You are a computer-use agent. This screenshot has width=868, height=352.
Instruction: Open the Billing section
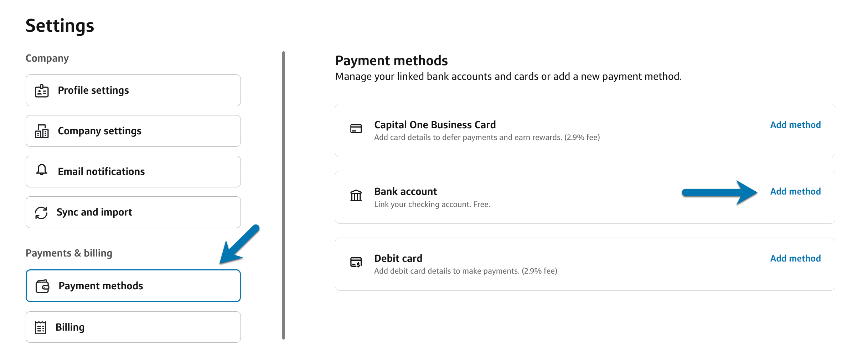133,327
